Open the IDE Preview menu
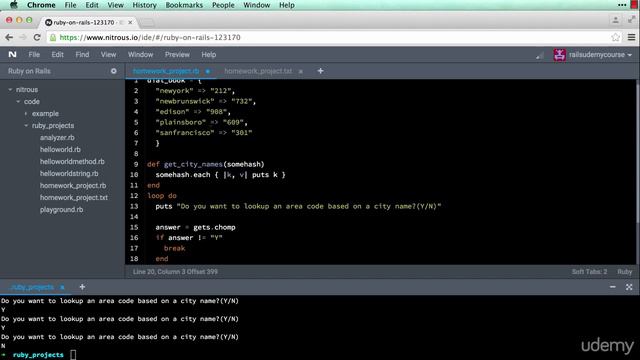The width and height of the screenshot is (640, 360). click(177, 55)
